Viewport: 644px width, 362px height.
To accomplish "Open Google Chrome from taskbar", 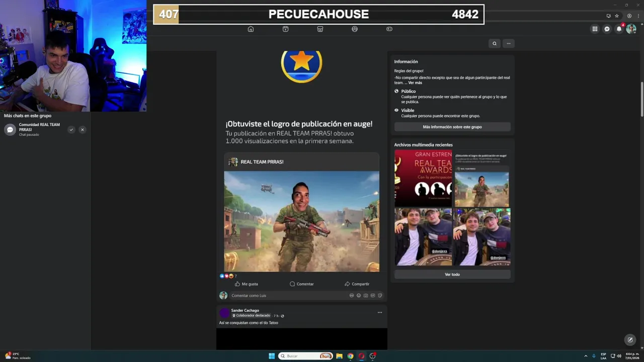I will click(x=350, y=356).
